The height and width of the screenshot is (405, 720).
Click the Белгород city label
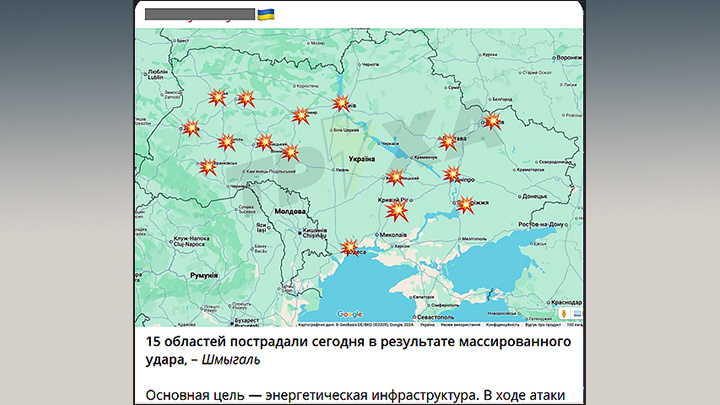pos(502,99)
